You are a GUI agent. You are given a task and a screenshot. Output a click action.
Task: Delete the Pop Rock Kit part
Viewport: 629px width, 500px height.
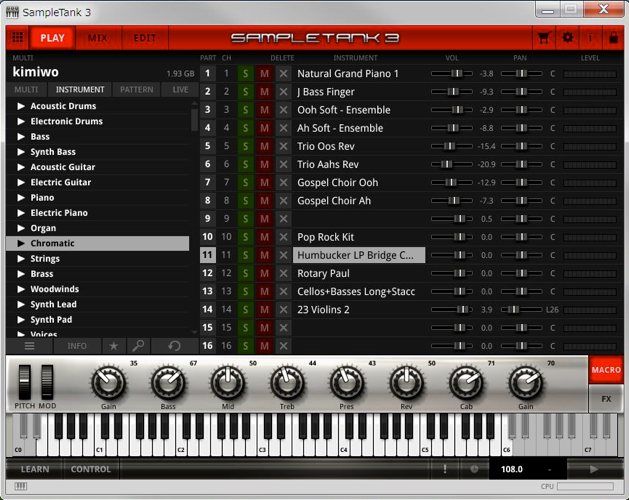tap(283, 237)
